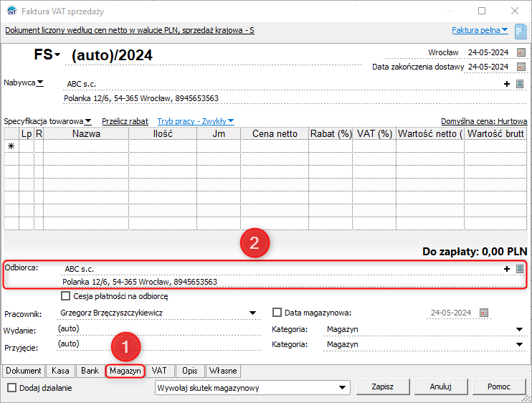Click the Wydanie input field
Image resolution: width=532 pixels, height=403 pixels.
(158, 329)
